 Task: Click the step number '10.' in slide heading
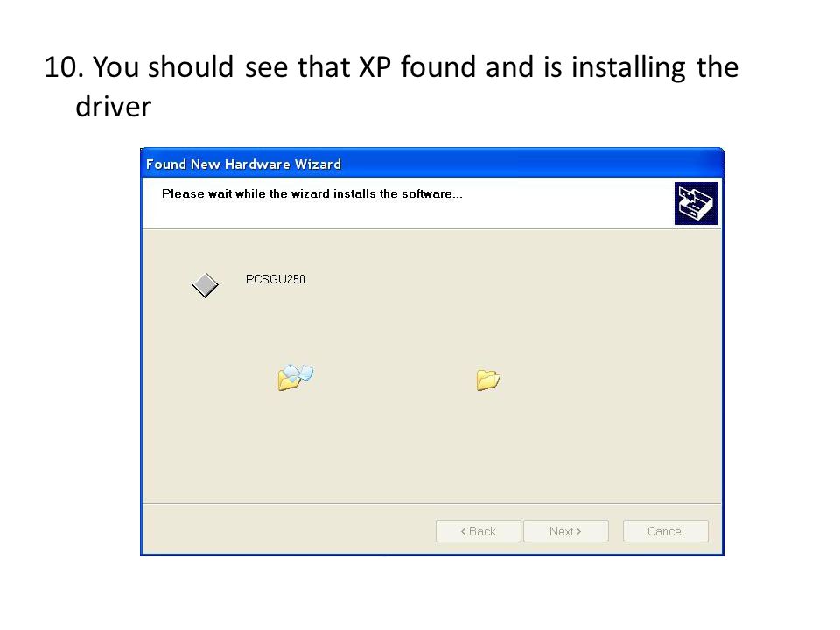pyautogui.click(x=64, y=68)
